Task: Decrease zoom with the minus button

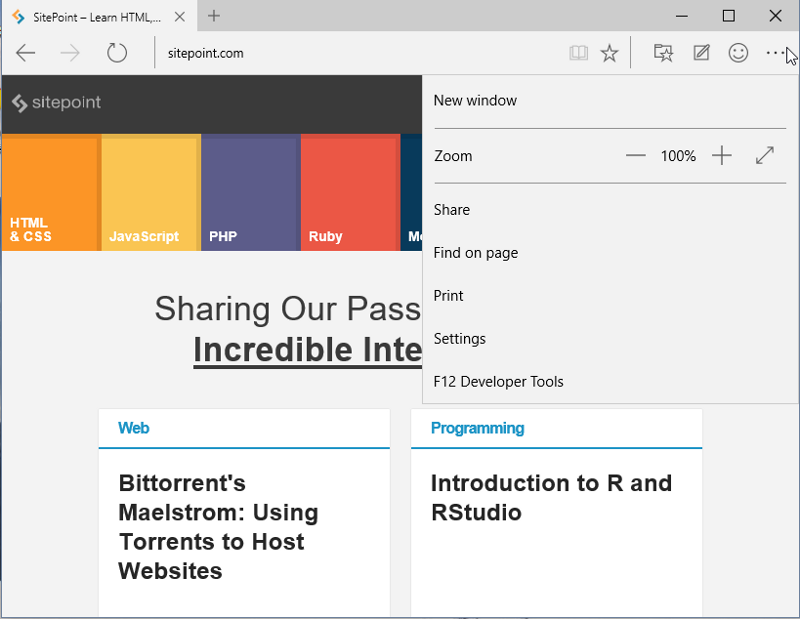Action: pyautogui.click(x=635, y=156)
